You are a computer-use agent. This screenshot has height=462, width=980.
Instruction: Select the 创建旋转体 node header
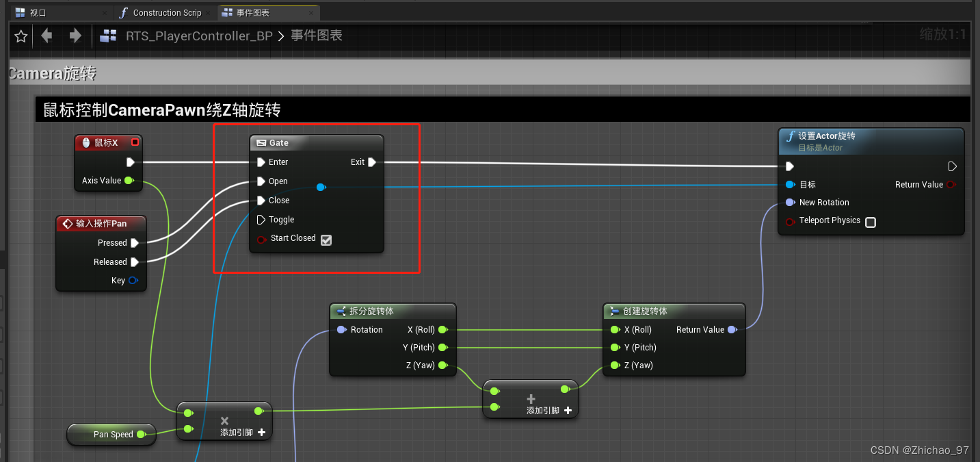(x=674, y=311)
